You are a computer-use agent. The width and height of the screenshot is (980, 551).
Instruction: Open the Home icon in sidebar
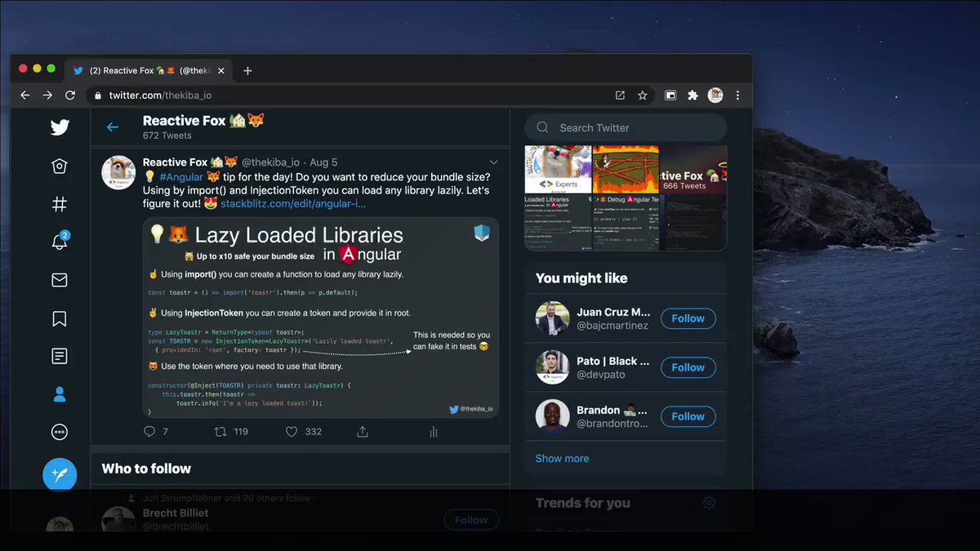tap(60, 167)
